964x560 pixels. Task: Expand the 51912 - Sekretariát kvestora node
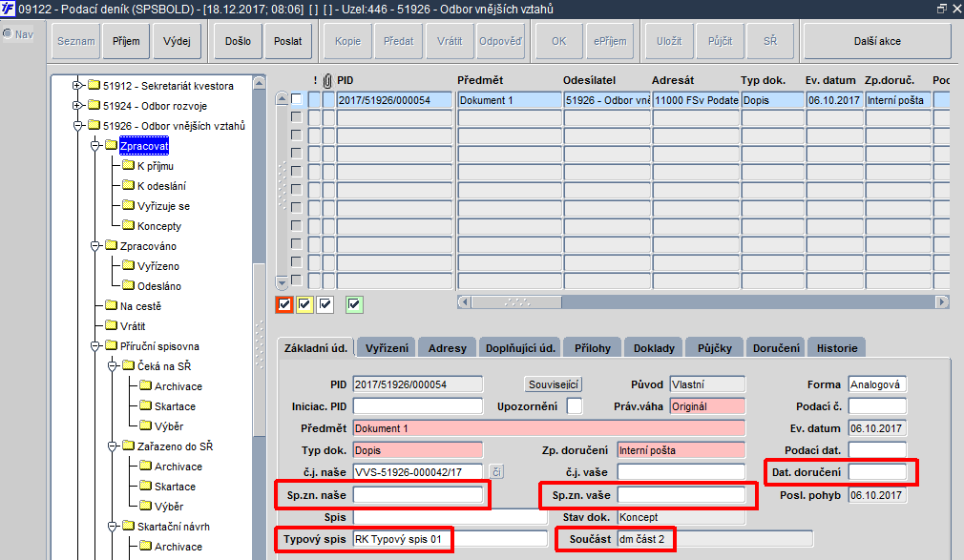[77, 86]
